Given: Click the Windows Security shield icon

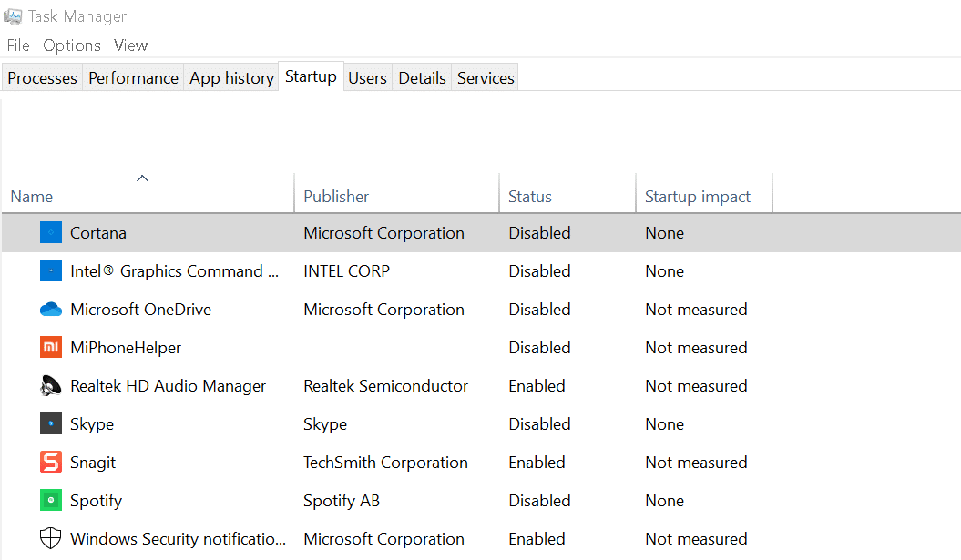Looking at the screenshot, I should pos(51,538).
